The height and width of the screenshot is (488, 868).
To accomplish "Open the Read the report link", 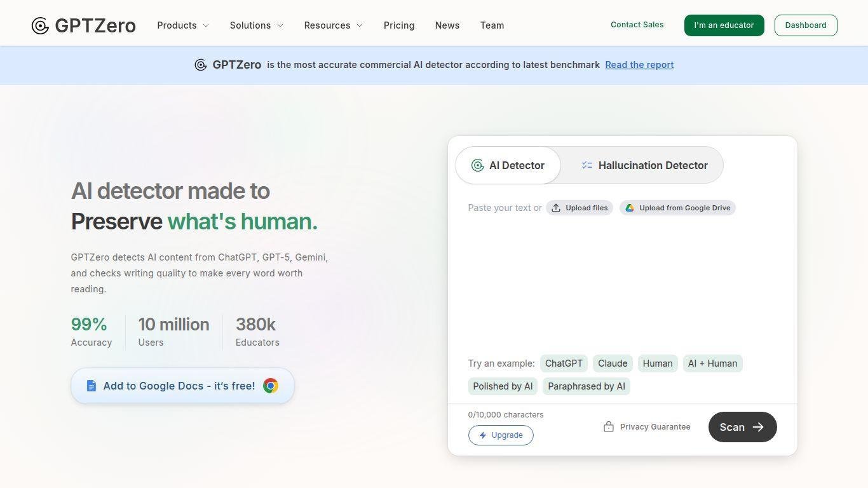I will [639, 65].
